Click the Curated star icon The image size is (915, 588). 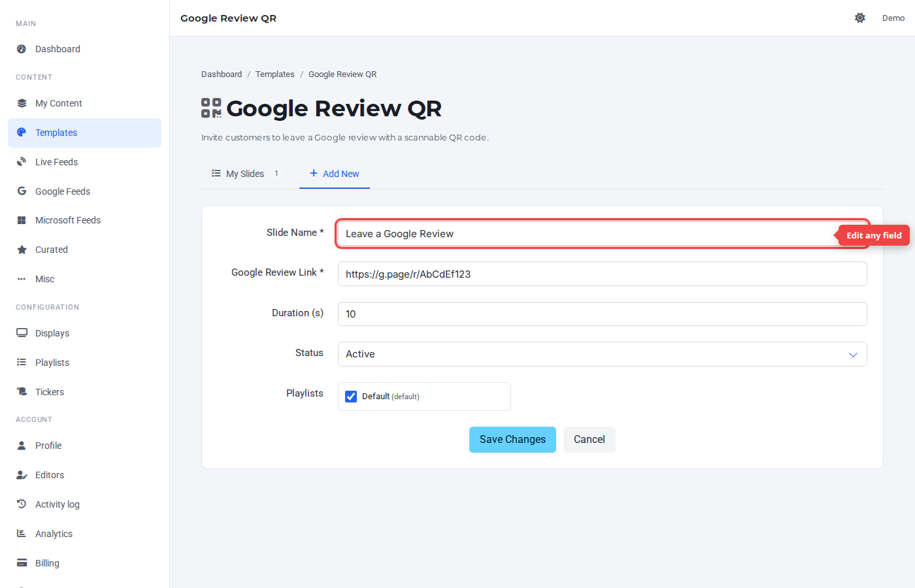(x=22, y=250)
